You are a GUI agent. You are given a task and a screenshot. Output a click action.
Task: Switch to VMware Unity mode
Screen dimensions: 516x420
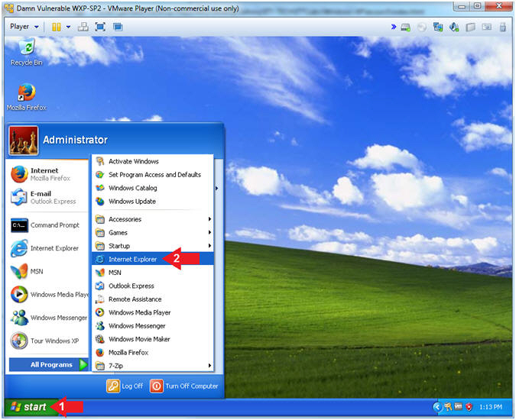(x=118, y=27)
